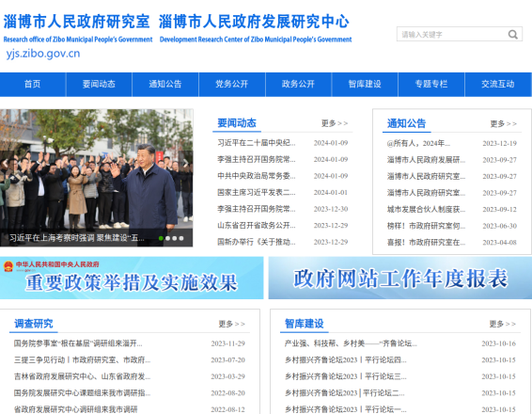Open article 国务院参事室"根在基层"调研组
The width and height of the screenshot is (532, 414).
click(x=78, y=343)
